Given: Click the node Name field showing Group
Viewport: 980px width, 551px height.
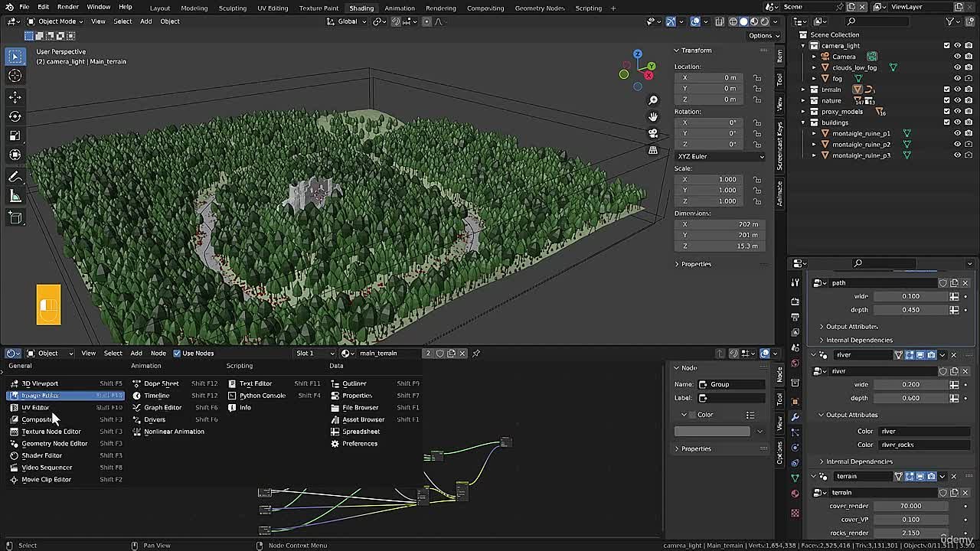Looking at the screenshot, I should pyautogui.click(x=730, y=384).
